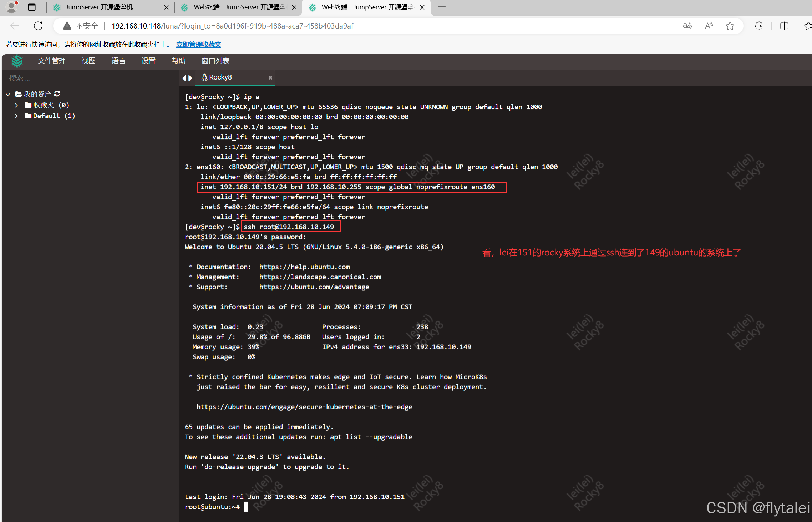This screenshot has height=522, width=812.
Task: Click the https://ubuntu.com/advantage text
Action: 314,287
